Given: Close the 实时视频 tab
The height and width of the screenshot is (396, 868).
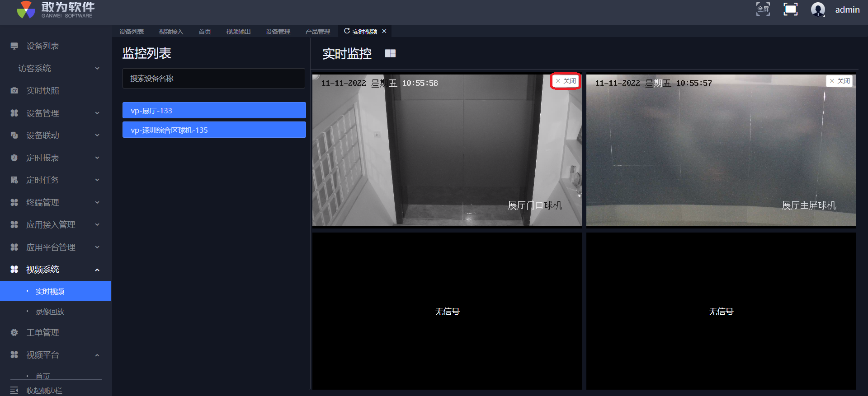Looking at the screenshot, I should click(x=384, y=31).
